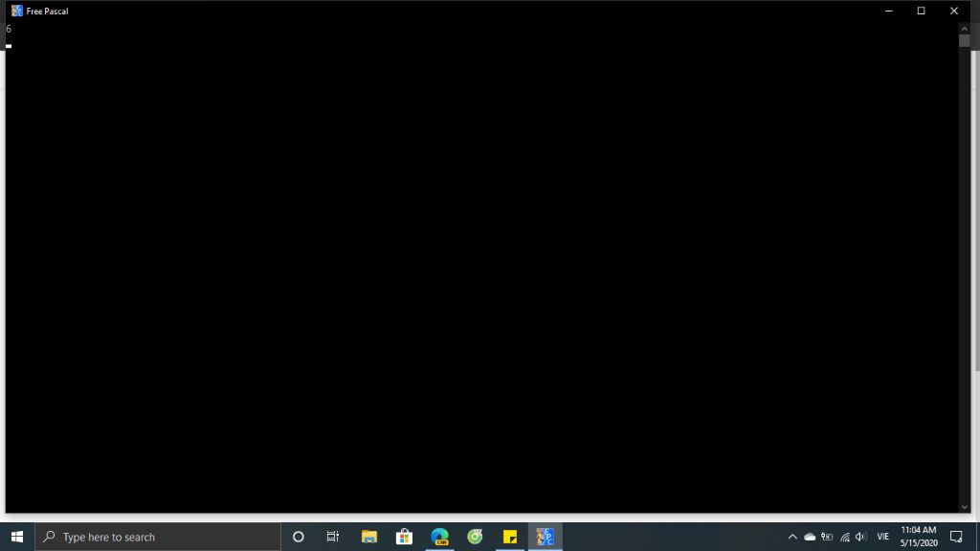Minimize the Free Pascal window

(x=888, y=11)
